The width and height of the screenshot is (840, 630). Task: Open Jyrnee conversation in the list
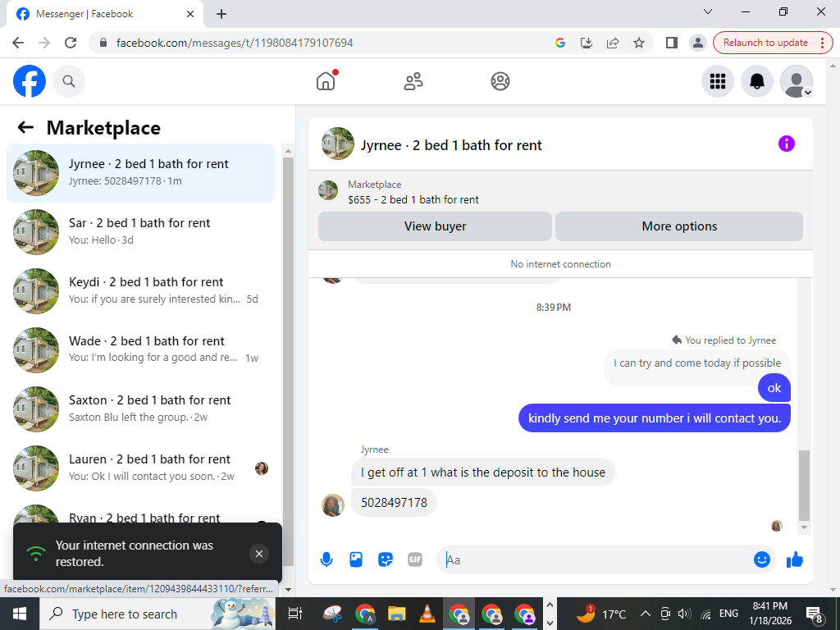pyautogui.click(x=140, y=172)
